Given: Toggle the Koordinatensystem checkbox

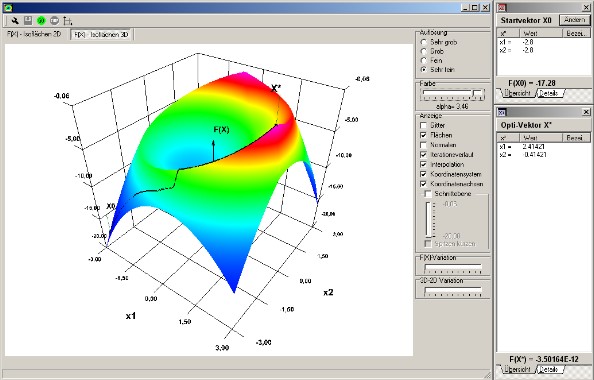Looking at the screenshot, I should tap(424, 174).
